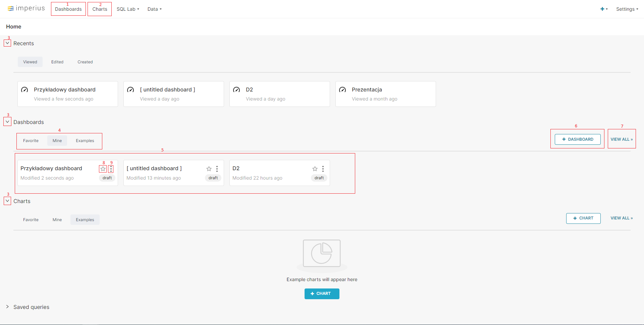Click VIEW ALL link for Charts
The height and width of the screenshot is (325, 644).
tap(622, 218)
